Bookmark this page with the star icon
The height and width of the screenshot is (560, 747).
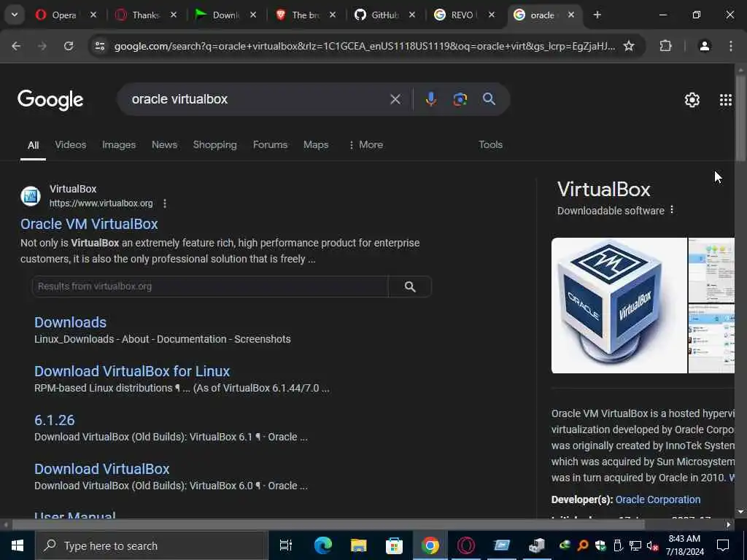tap(629, 46)
